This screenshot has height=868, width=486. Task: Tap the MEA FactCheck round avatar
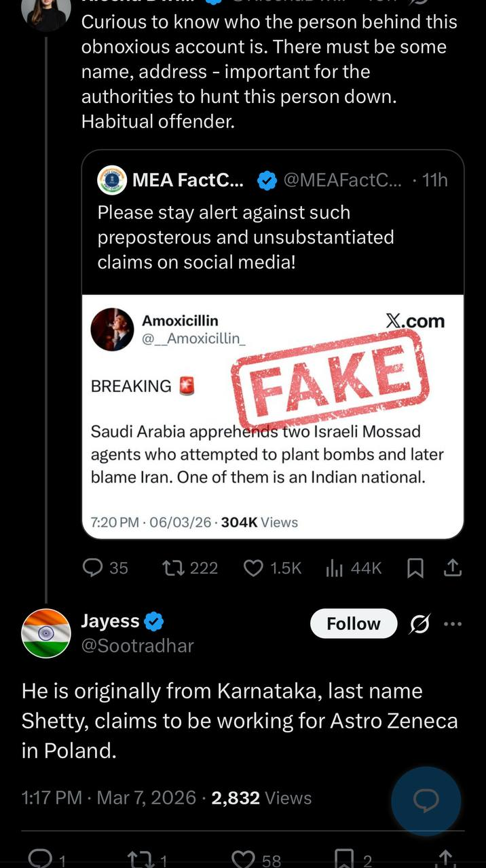112,180
